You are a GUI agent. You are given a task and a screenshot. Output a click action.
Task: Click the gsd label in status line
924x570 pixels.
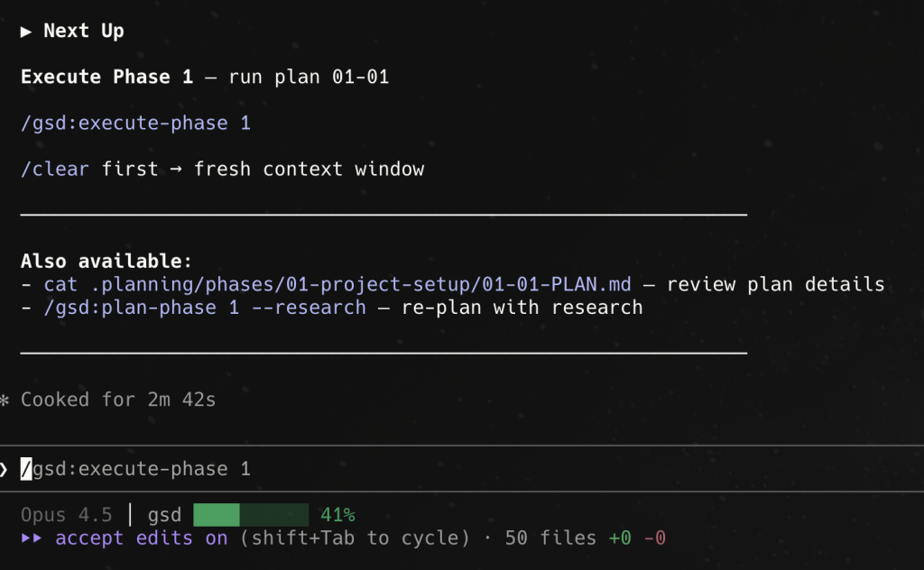pos(164,515)
